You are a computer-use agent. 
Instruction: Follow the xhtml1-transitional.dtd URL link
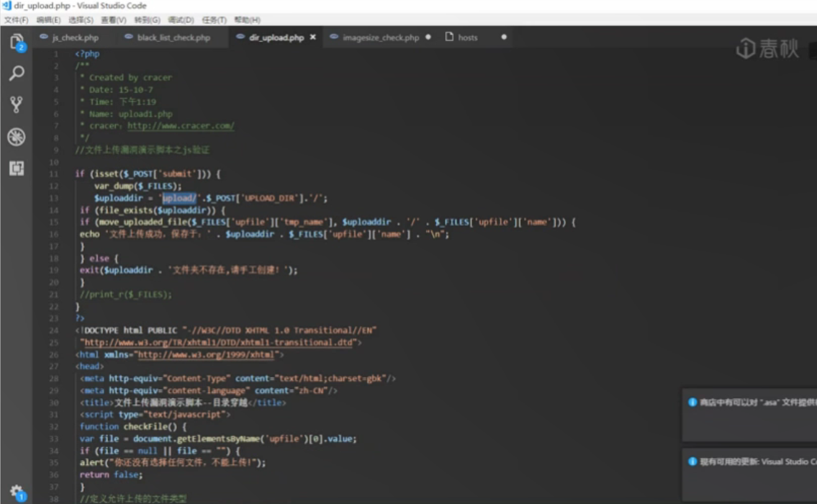click(220, 343)
